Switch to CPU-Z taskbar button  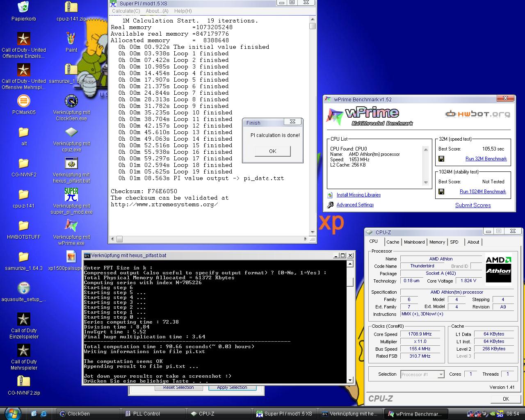pyautogui.click(x=219, y=413)
